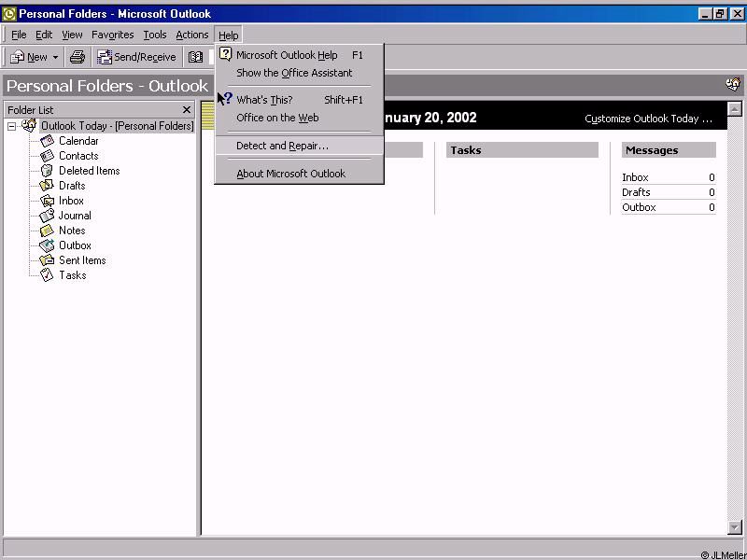Click the Tasks section header
The width and height of the screenshot is (747, 560).
click(522, 150)
